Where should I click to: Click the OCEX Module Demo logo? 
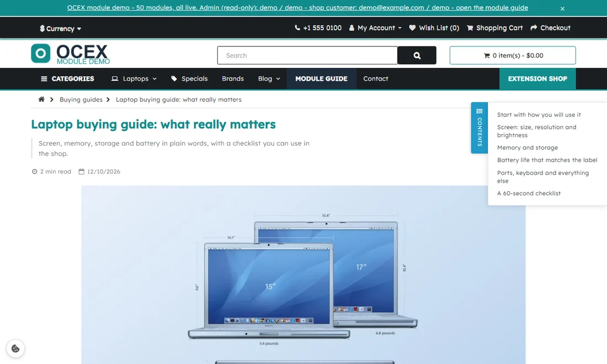71,53
